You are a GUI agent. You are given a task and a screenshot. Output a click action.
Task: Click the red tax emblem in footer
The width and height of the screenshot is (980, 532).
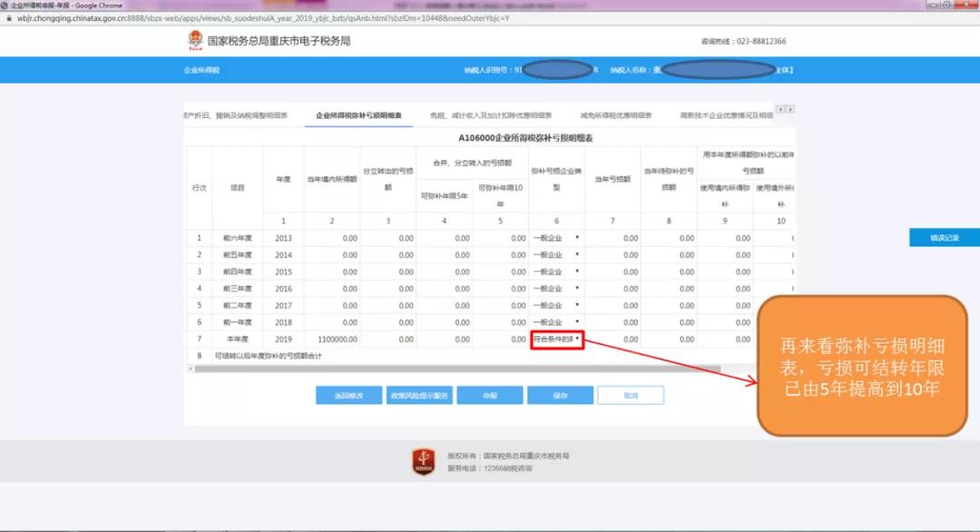pos(424,462)
